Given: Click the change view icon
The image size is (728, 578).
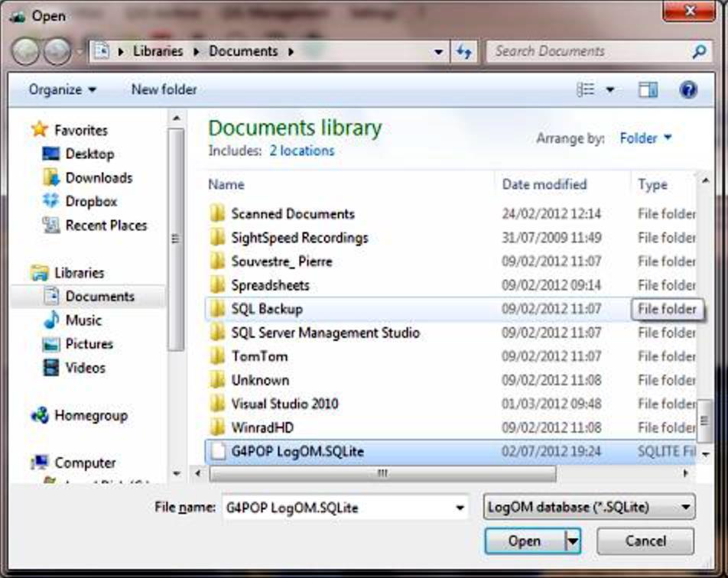Looking at the screenshot, I should point(586,89).
